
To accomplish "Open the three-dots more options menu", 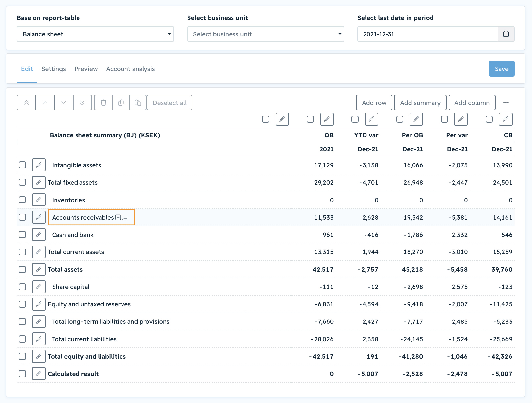I will (506, 103).
